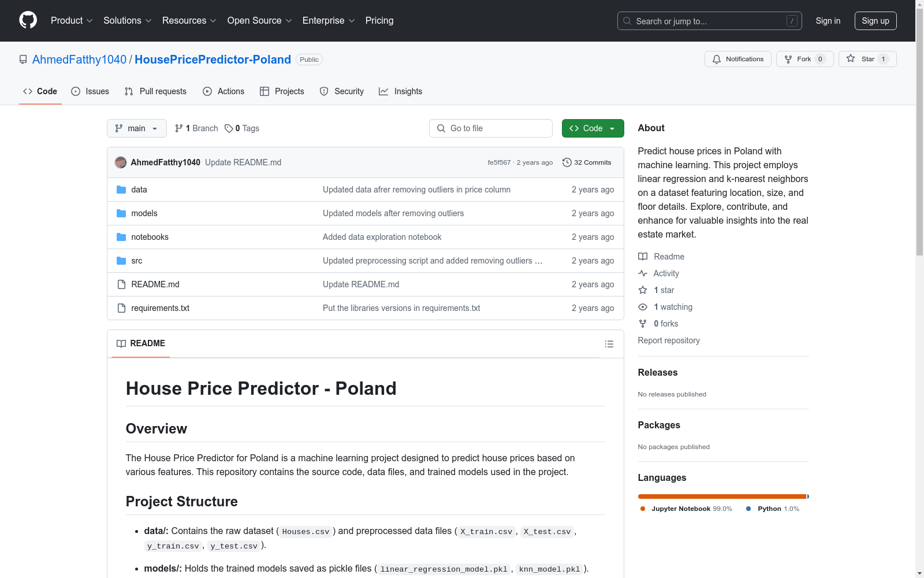Select the models folder icon
This screenshot has height=578, width=924.
(x=121, y=213)
